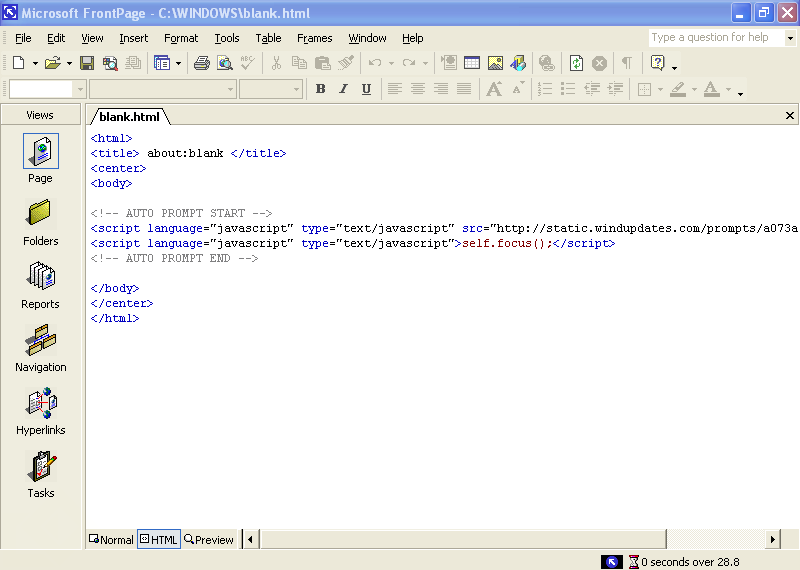Open a file via folder icon
This screenshot has height=570, width=800.
point(53,63)
